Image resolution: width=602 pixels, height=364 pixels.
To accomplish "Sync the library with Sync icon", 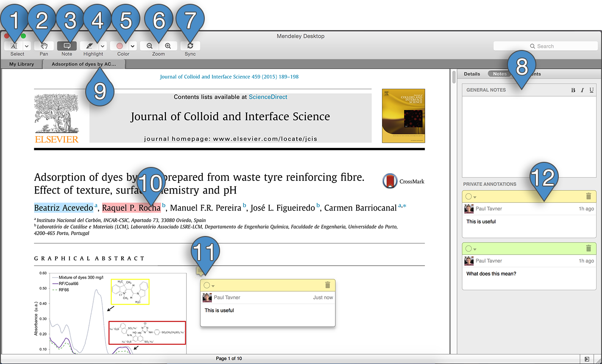I will pyautogui.click(x=190, y=46).
